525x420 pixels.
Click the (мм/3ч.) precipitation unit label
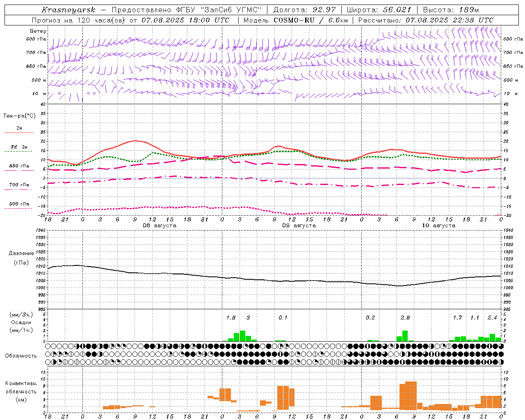pos(21,315)
